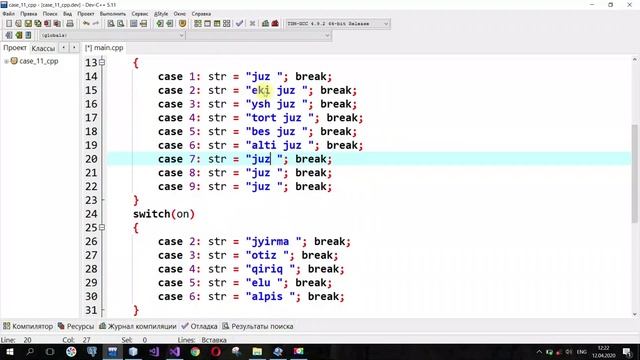Click the editor scrollbar up arrow
The image size is (640, 360).
coord(635,60)
